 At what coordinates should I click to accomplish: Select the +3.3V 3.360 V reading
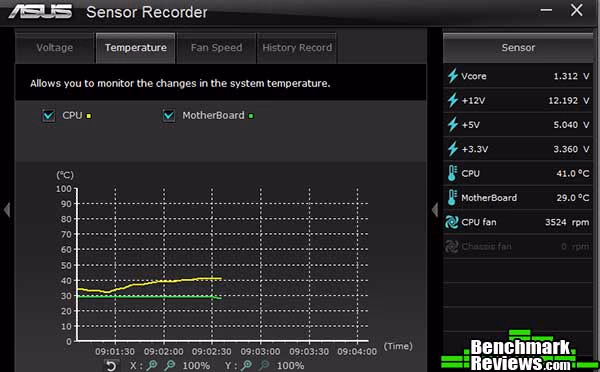point(518,149)
